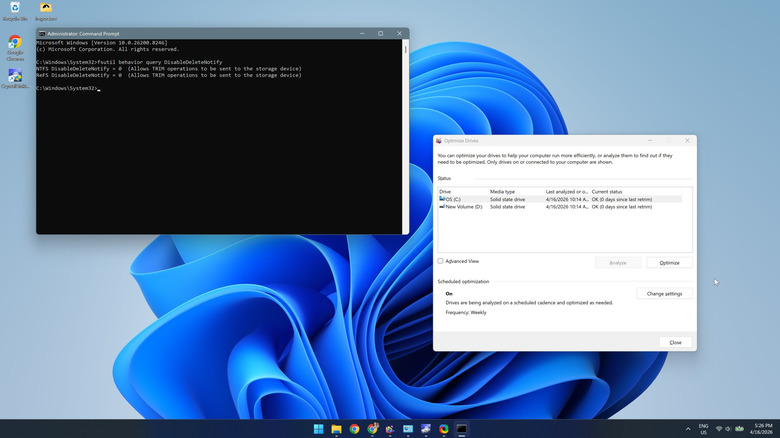Minimize the Command Prompt window
The width and height of the screenshot is (780, 438).
(362, 34)
